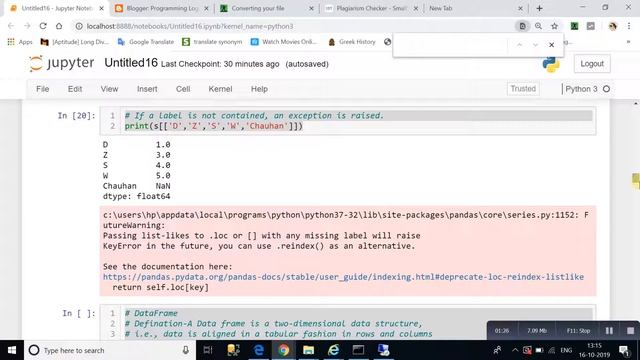640x360 pixels.
Task: Open the command prompt taskbar icon
Action: [358, 350]
